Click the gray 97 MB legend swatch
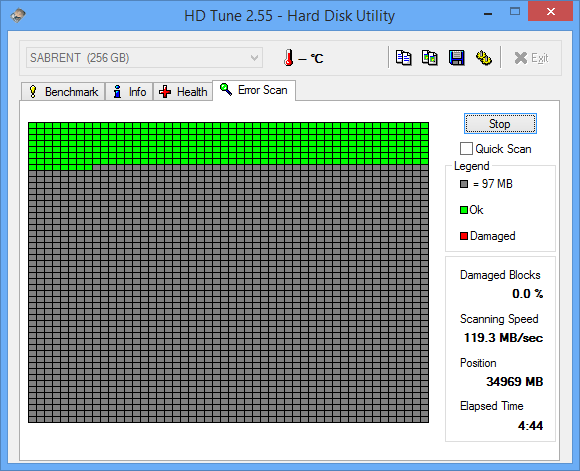This screenshot has height=471, width=580. [464, 184]
